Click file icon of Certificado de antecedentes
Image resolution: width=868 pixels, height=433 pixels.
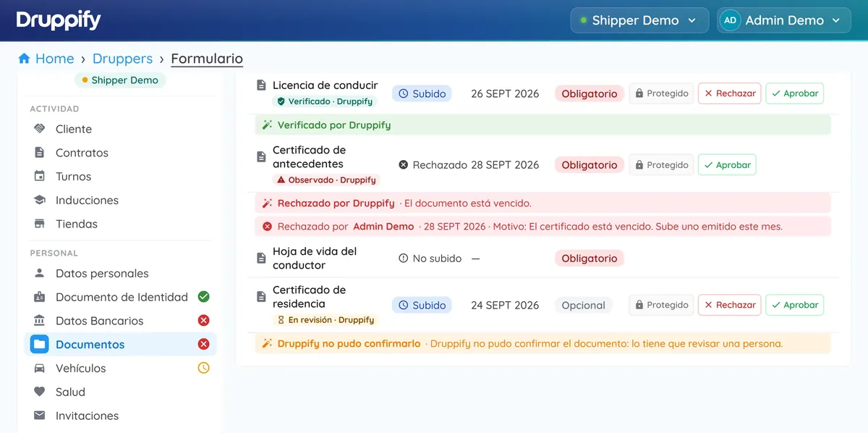[x=262, y=157]
